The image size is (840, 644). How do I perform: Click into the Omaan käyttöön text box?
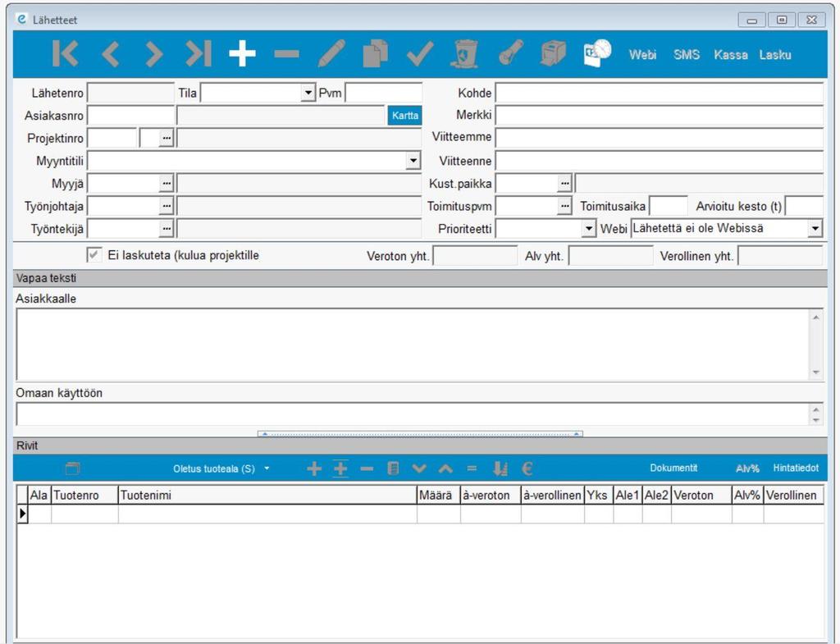(x=413, y=414)
